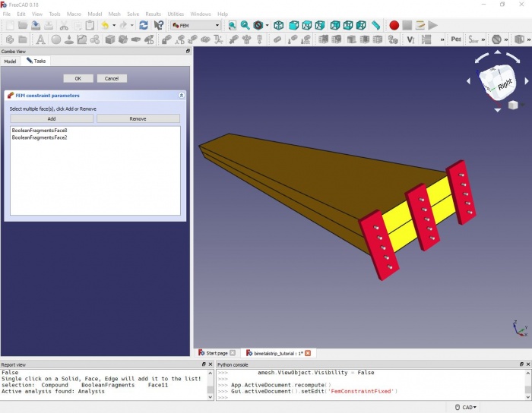Click the Measure distance ruler icon
The width and height of the screenshot is (532, 413).
375,25
